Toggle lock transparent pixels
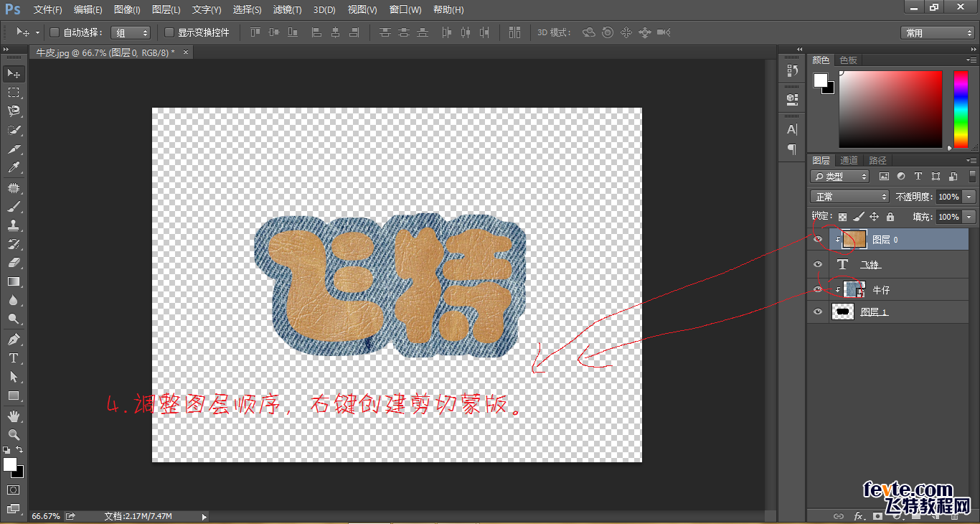 click(842, 217)
